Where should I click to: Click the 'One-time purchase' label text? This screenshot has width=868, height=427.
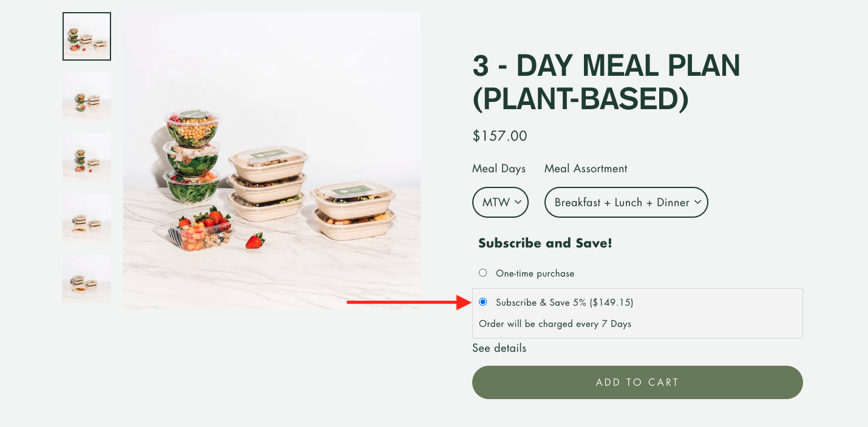(x=535, y=274)
